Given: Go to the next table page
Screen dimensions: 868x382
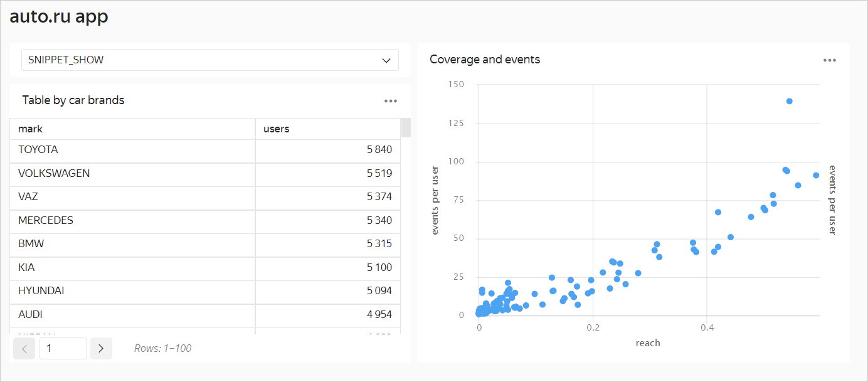Looking at the screenshot, I should [101, 348].
